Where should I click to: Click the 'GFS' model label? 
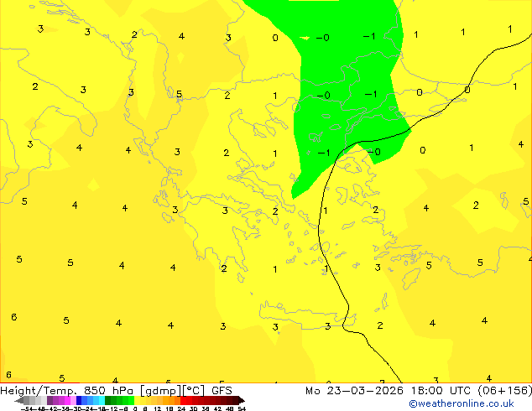tap(222, 391)
